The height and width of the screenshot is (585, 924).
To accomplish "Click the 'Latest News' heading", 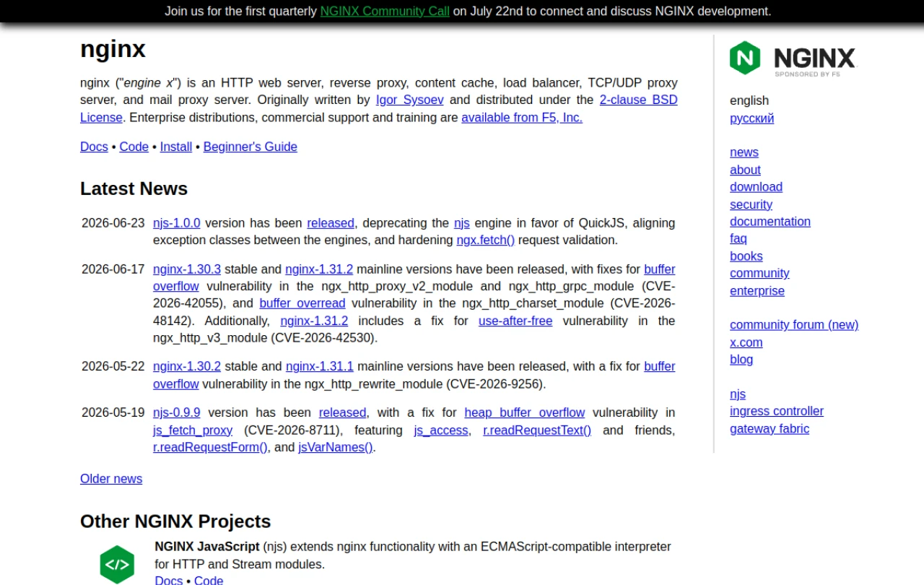I will 134,188.
